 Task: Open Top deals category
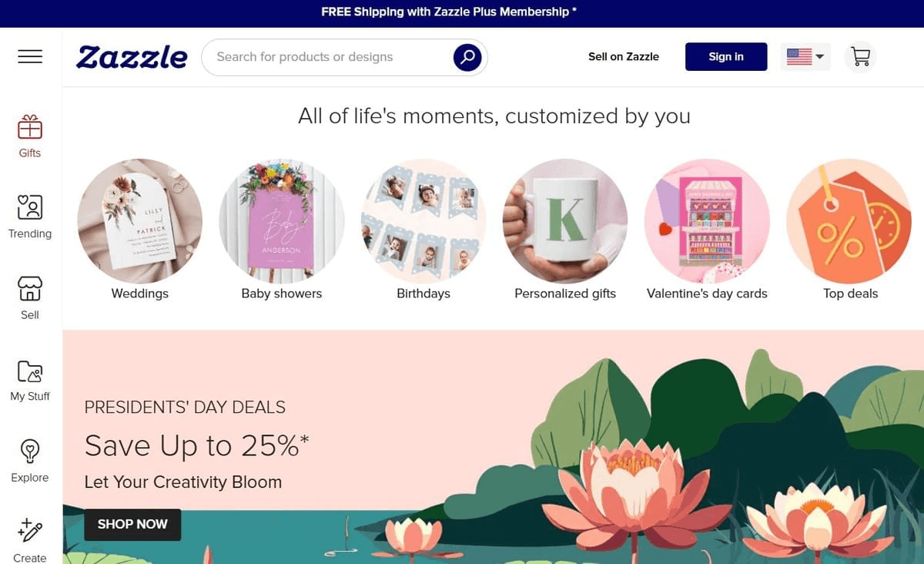tap(849, 221)
